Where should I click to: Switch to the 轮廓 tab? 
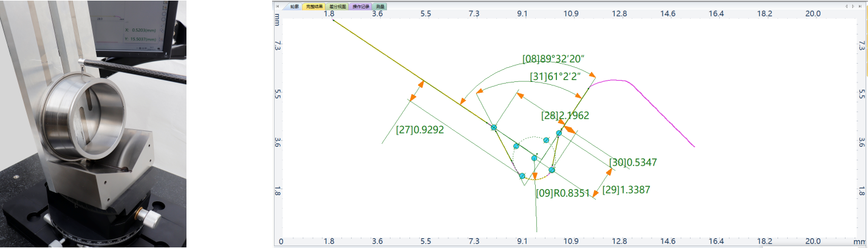click(294, 6)
